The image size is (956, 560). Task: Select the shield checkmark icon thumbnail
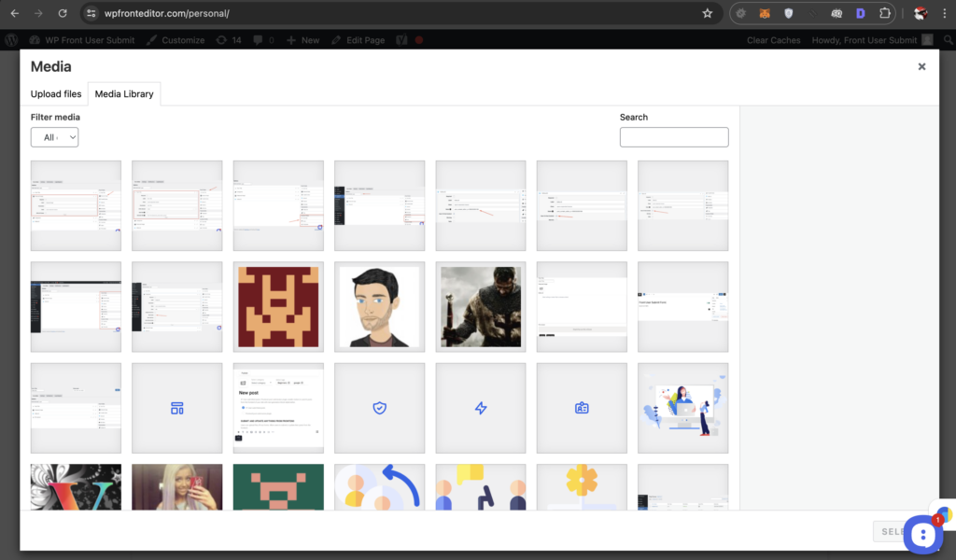pos(379,408)
